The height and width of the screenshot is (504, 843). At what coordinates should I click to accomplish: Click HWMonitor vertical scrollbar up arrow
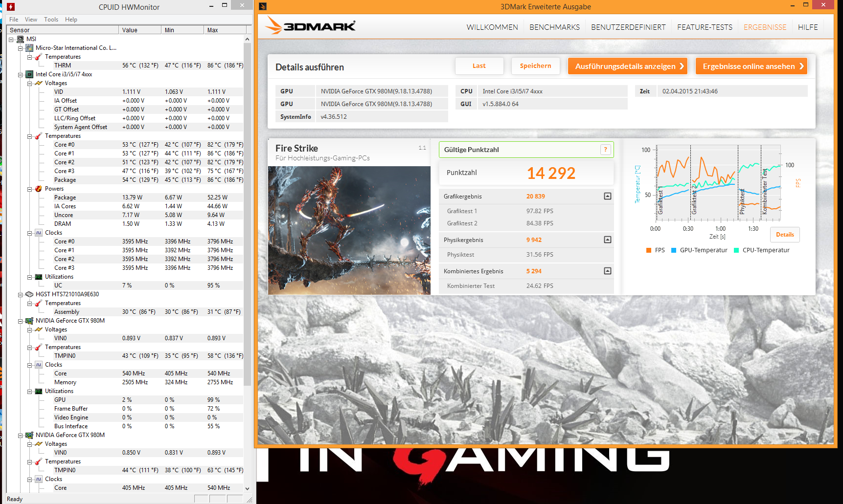point(247,39)
